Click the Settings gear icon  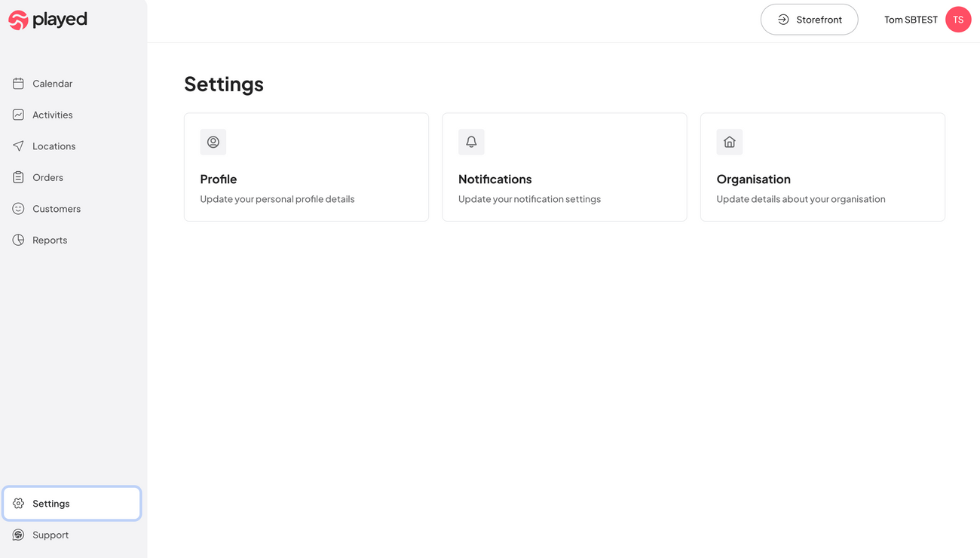coord(18,503)
